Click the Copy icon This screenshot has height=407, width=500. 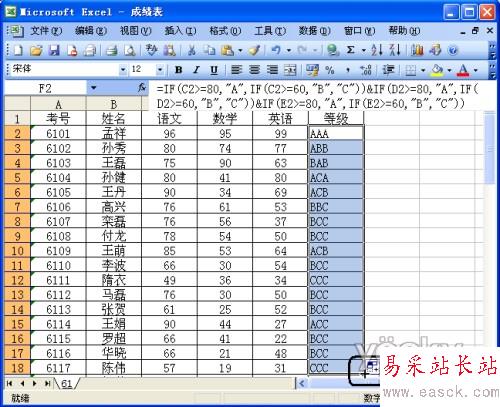pyautogui.click(x=209, y=50)
